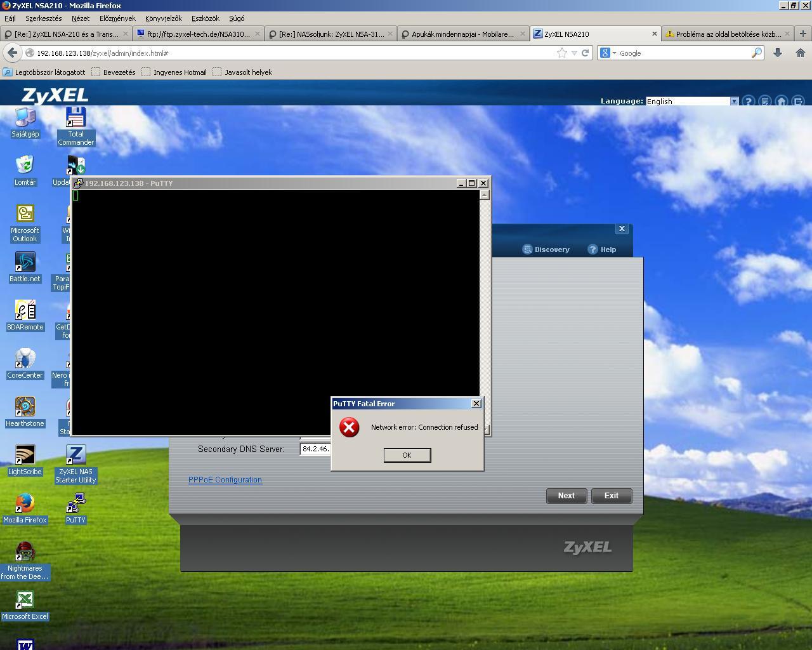Close the ZyXEL NSA210 tab
Image resolution: width=812 pixels, height=650 pixels.
tap(654, 34)
